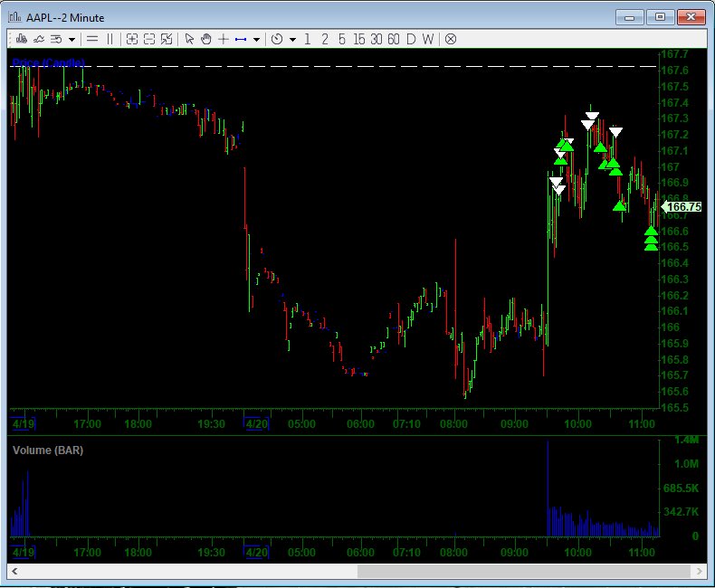Switch to the Daily (D) interval
This screenshot has width=715, height=588.
pos(411,39)
